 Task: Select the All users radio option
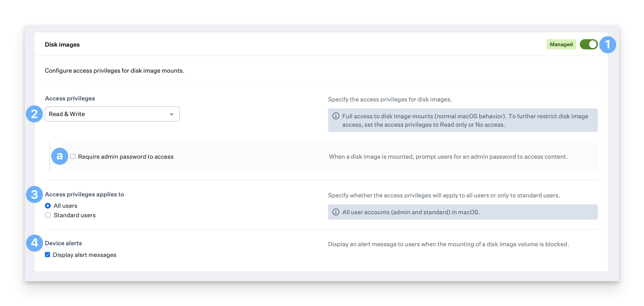point(48,206)
